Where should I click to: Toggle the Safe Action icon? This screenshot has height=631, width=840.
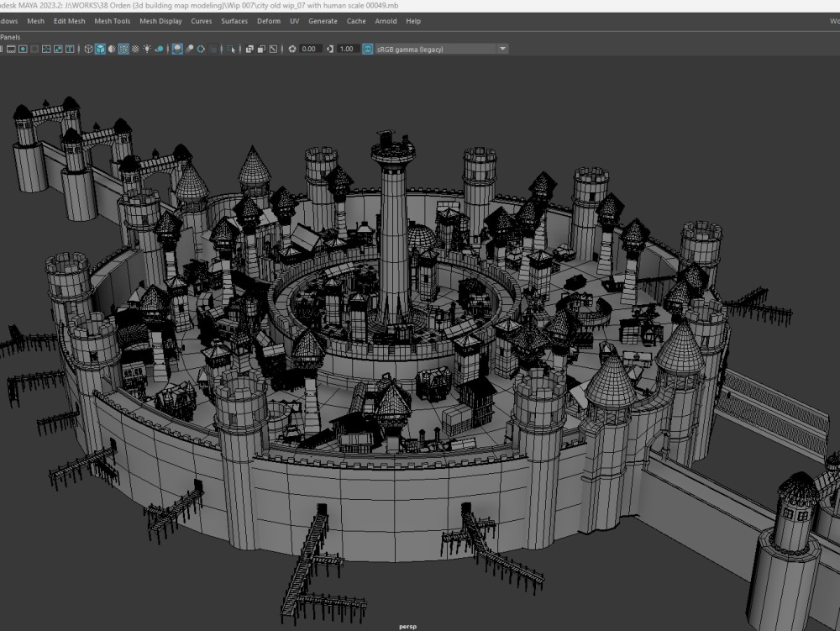pos(58,49)
